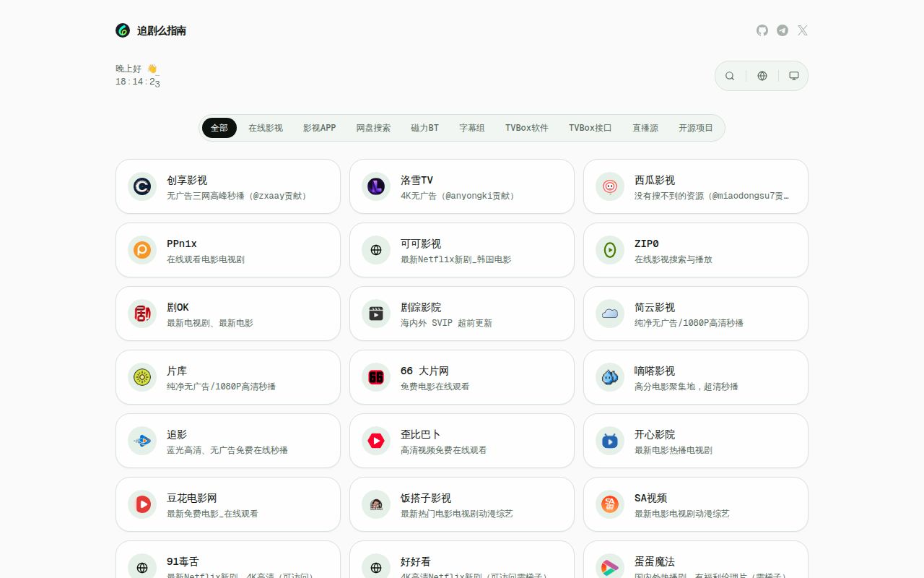Click the 66 大片网 icon

[376, 377]
